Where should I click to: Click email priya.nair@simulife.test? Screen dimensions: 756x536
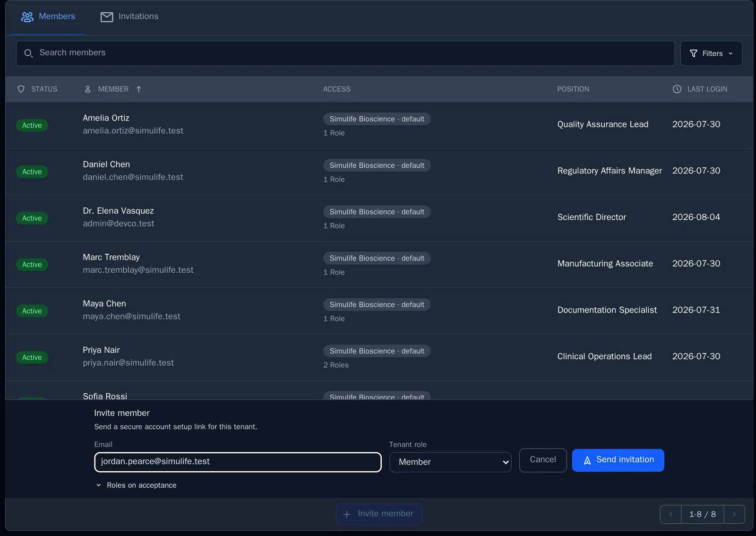coord(128,363)
